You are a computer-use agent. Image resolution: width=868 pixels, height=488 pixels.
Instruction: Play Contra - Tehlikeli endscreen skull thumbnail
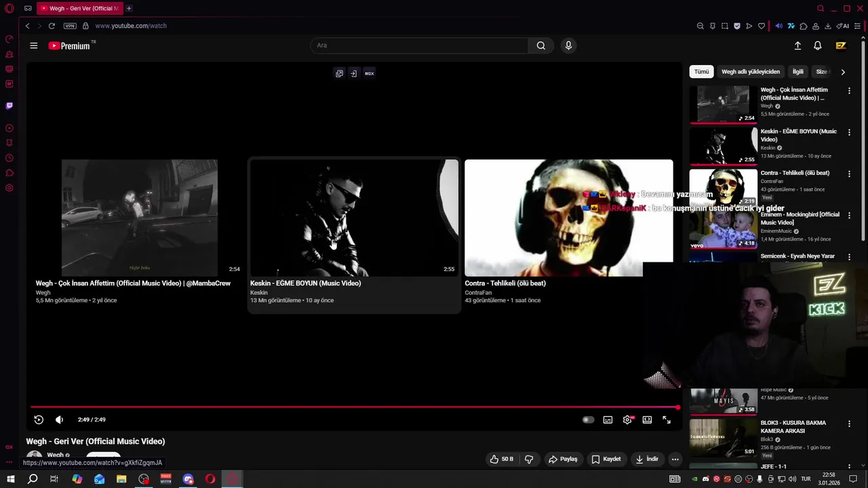[x=568, y=218]
